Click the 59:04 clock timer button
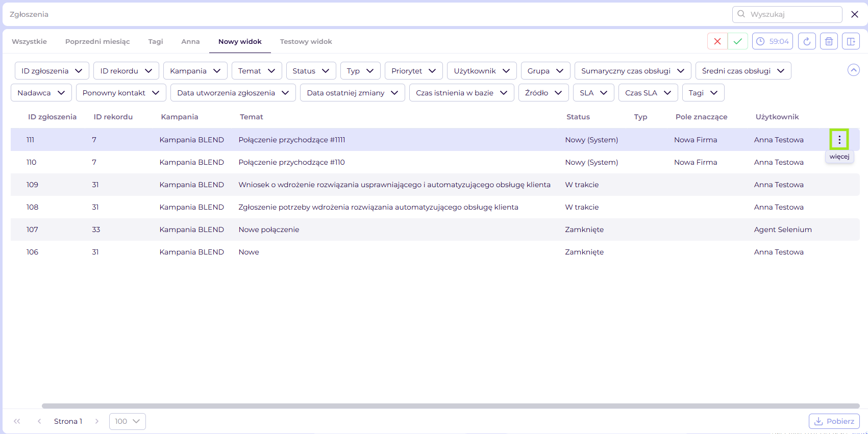 (x=772, y=41)
